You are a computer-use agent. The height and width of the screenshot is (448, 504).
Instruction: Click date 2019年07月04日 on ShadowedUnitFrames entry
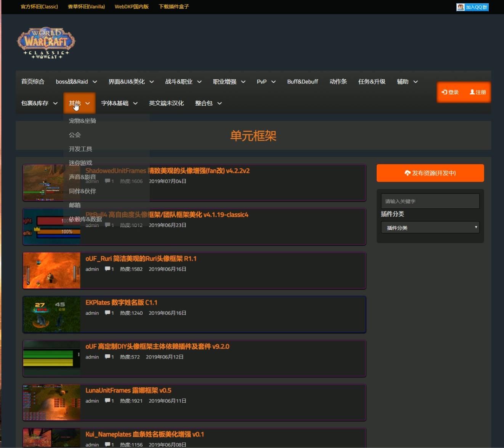(x=167, y=181)
